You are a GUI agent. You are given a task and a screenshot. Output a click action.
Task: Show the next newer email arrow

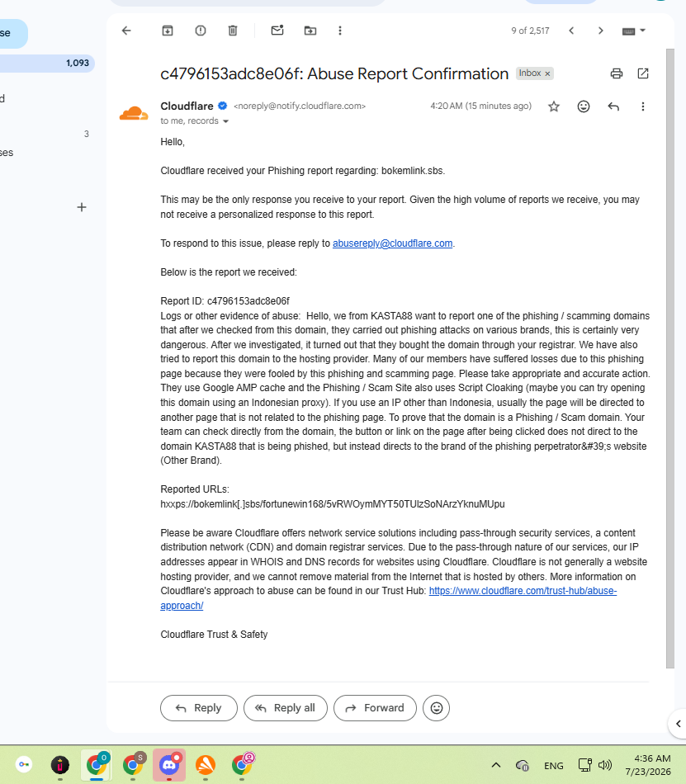click(x=571, y=31)
